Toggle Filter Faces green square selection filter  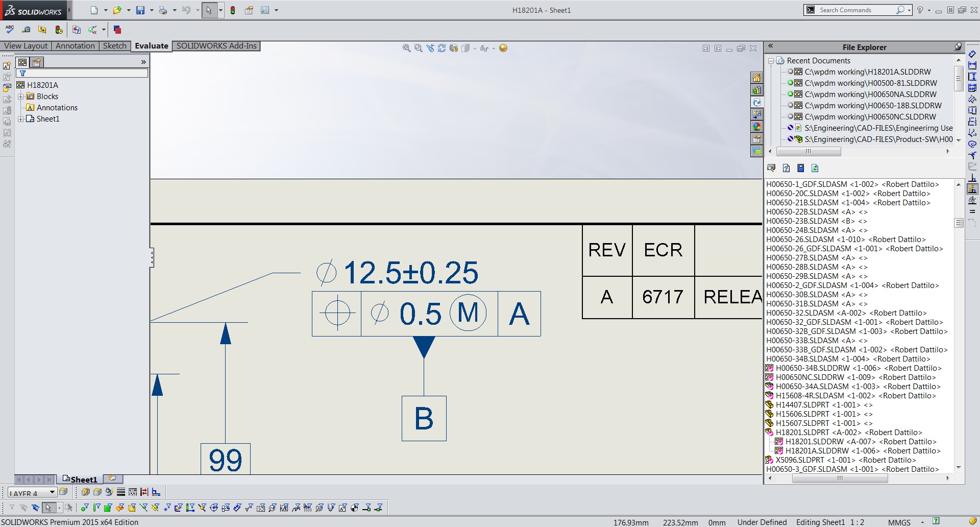(x=108, y=508)
